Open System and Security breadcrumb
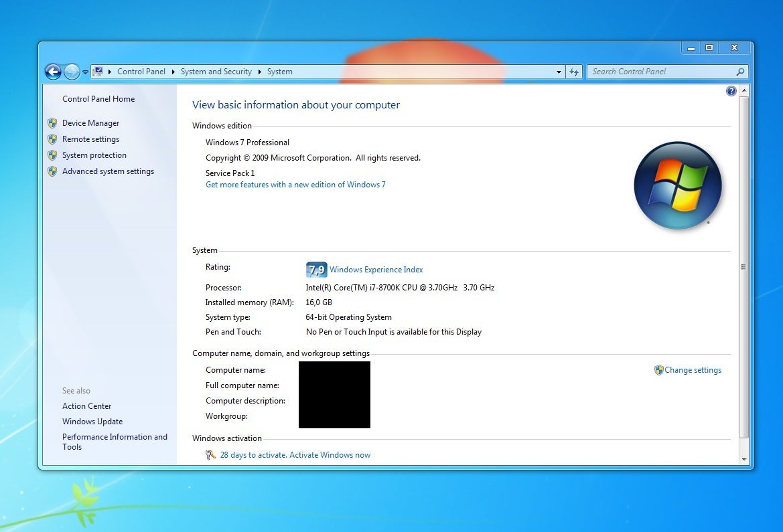This screenshot has width=783, height=532. pyautogui.click(x=216, y=72)
